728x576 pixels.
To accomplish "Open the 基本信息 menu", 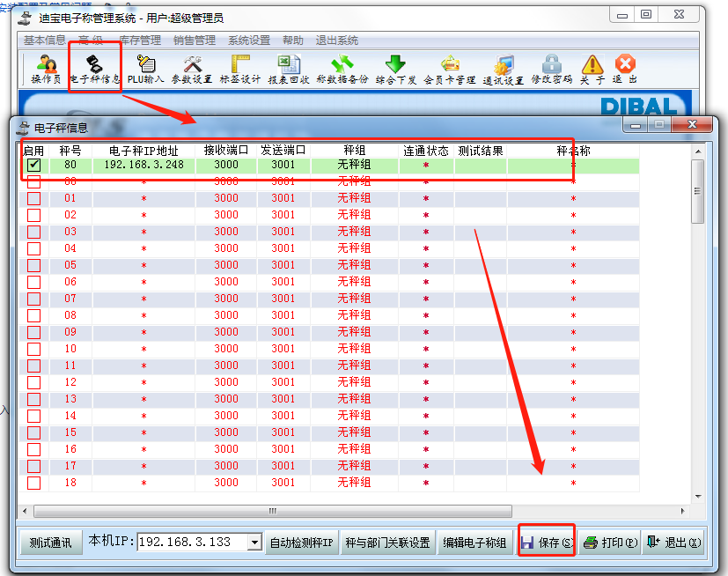I will 45,41.
